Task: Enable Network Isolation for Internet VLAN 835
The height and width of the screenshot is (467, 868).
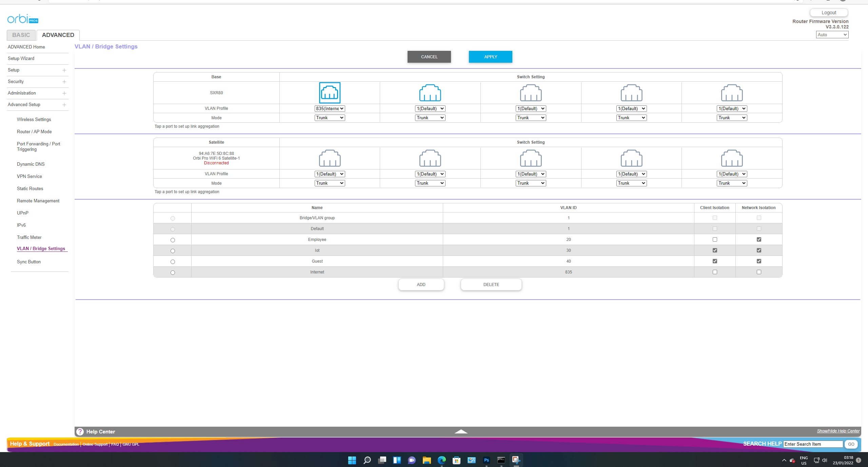Action: click(x=759, y=272)
